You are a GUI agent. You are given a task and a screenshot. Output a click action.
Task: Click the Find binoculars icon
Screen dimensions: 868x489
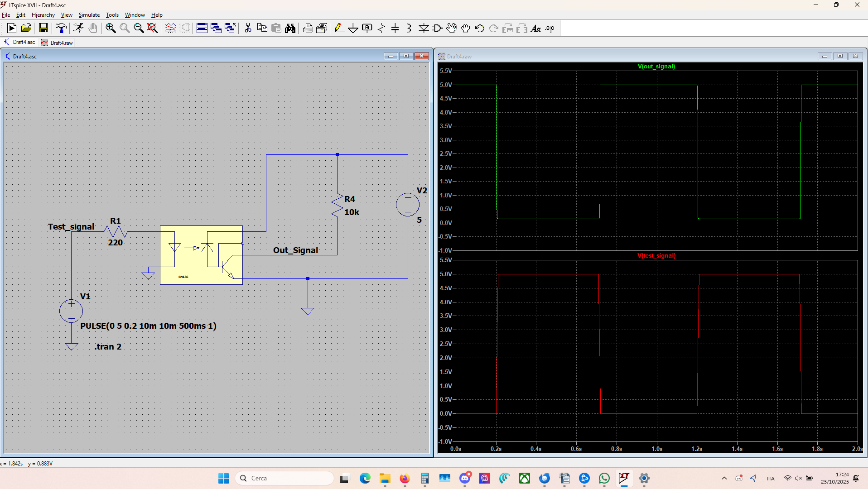pyautogui.click(x=290, y=28)
